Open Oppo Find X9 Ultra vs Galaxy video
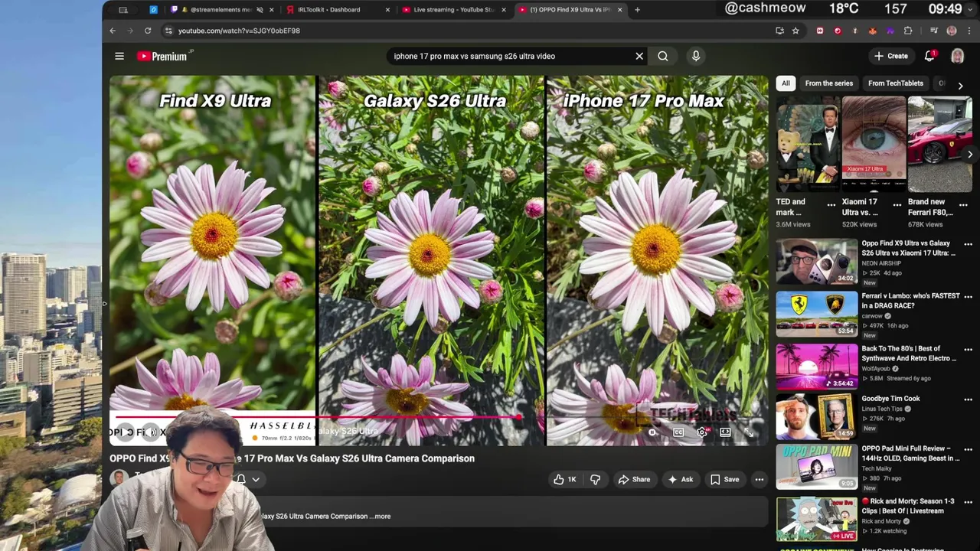Image resolution: width=980 pixels, height=551 pixels. 909,248
